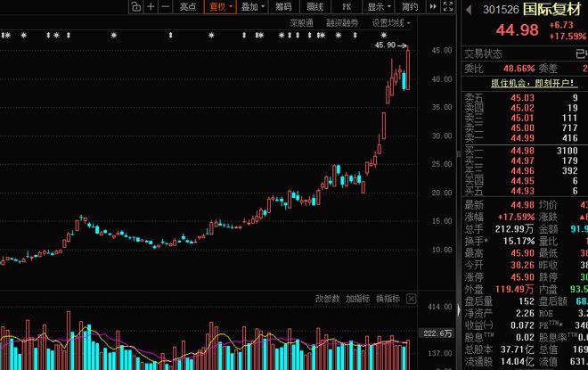The width and height of the screenshot is (588, 370).
Task: Toggle the 亮点 highlights view
Action: pyautogui.click(x=187, y=7)
